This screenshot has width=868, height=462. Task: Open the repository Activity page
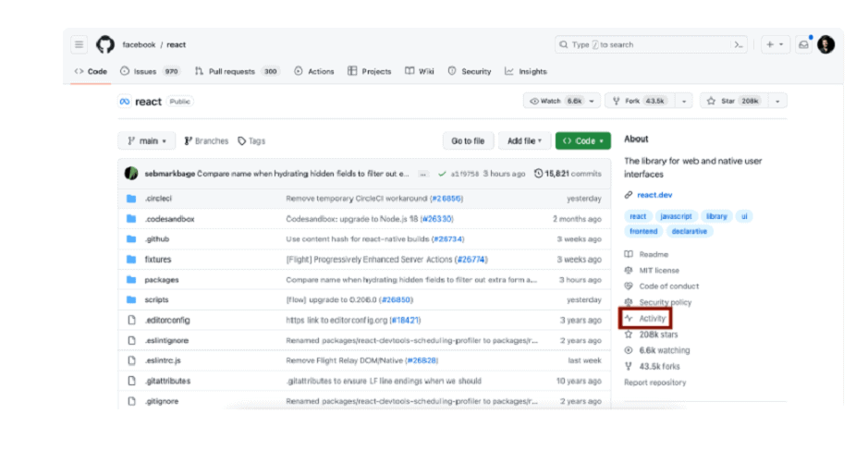pyautogui.click(x=645, y=319)
